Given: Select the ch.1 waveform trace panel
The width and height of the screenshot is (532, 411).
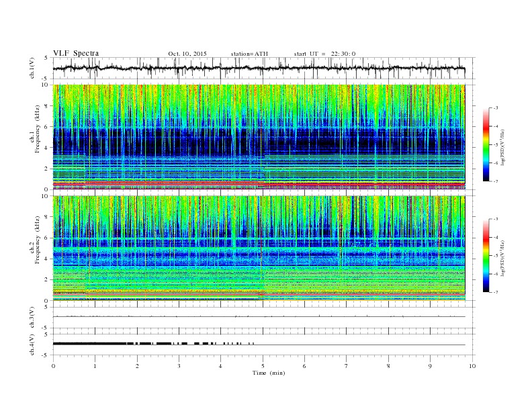Looking at the screenshot, I should pos(263,68).
